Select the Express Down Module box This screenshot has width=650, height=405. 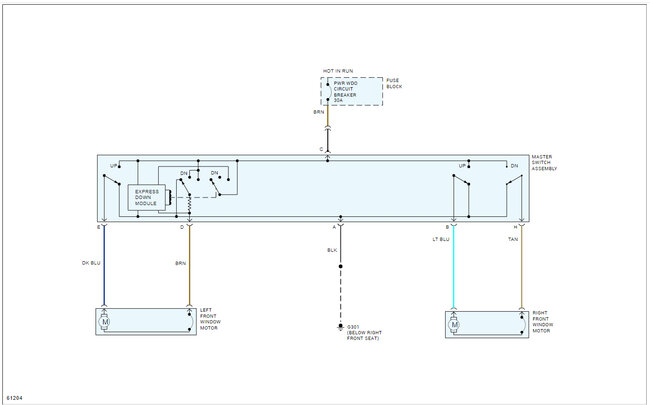[x=147, y=197]
